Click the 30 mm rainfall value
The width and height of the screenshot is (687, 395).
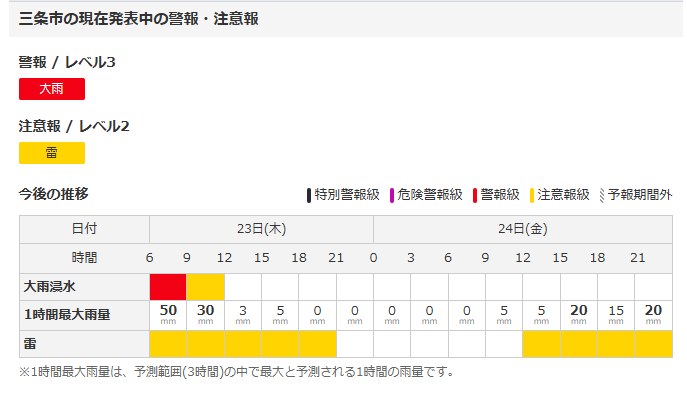coord(205,314)
